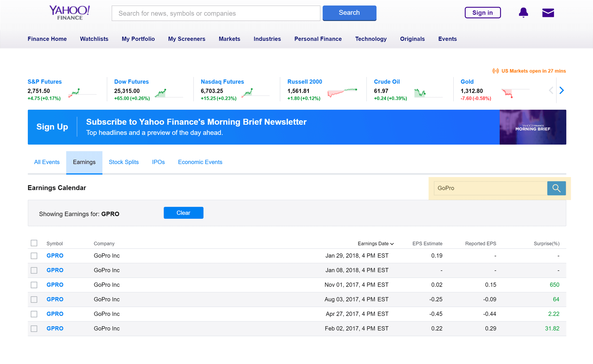593x364 pixels.
Task: Open the Dow Futures link
Action: click(x=131, y=82)
